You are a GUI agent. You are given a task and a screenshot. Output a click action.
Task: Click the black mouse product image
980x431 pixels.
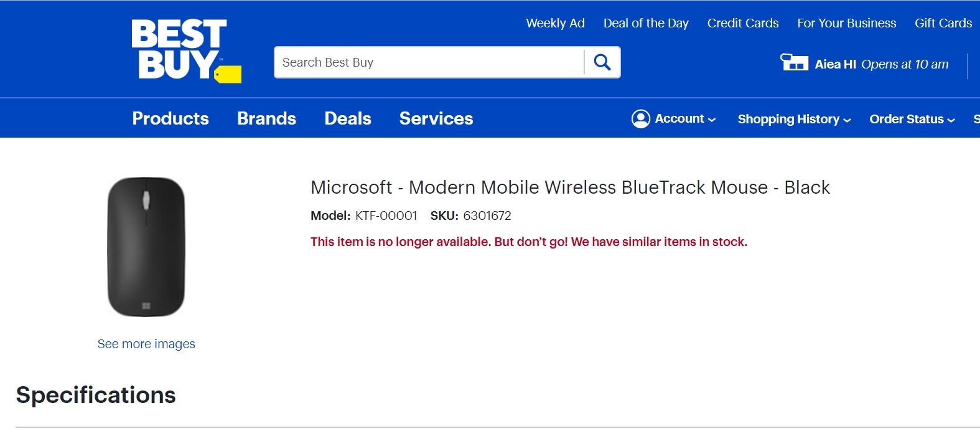[x=146, y=247]
